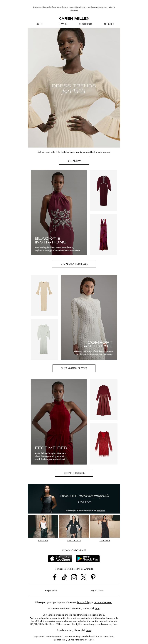Open the Privacy Policy link

(84, 602)
